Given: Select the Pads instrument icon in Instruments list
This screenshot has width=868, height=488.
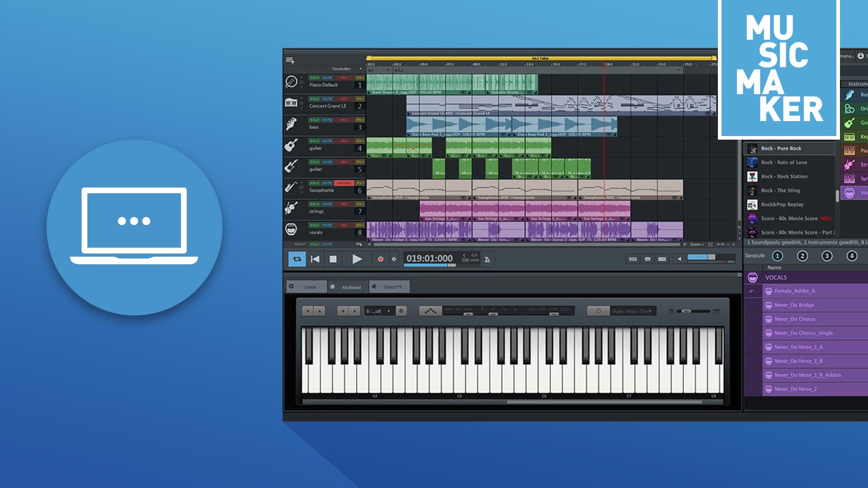Looking at the screenshot, I should click(x=850, y=150).
